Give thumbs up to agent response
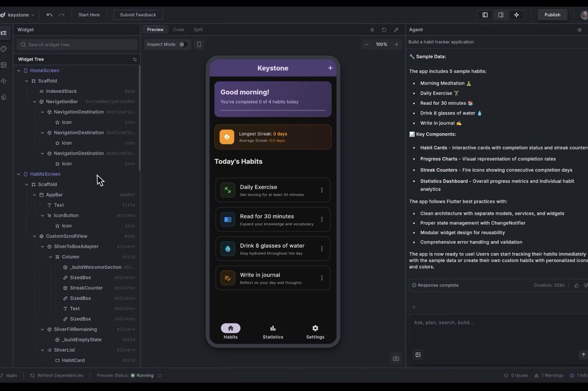Screen dimensions: 588x391 pyautogui.click(x=576, y=285)
